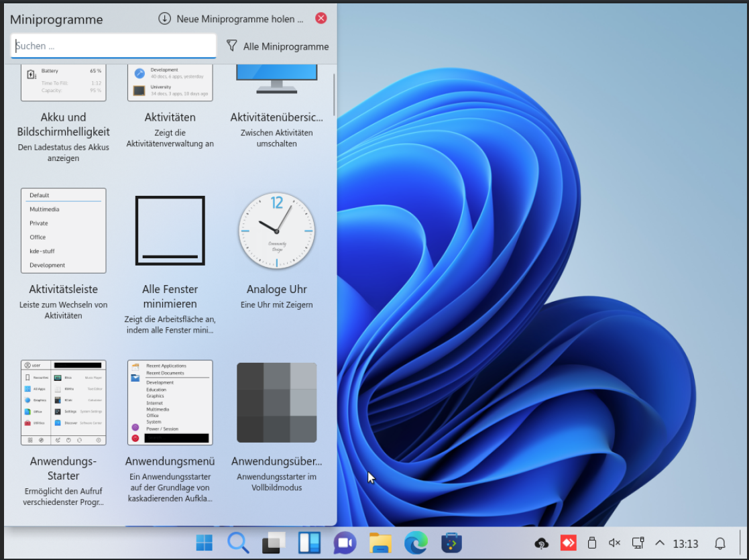Image resolution: width=749 pixels, height=560 pixels.
Task: Open the red remote desktop tray icon
Action: [x=568, y=543]
